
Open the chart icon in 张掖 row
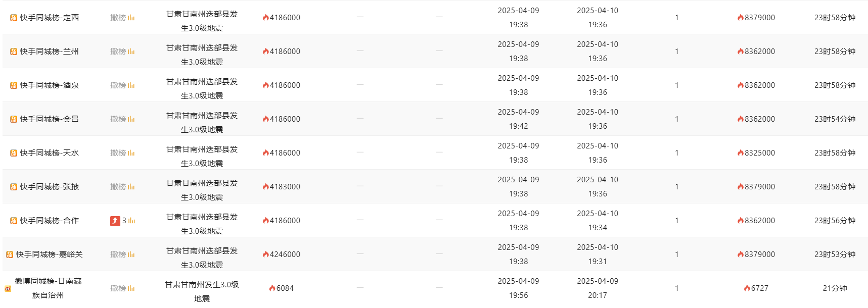pyautogui.click(x=131, y=187)
